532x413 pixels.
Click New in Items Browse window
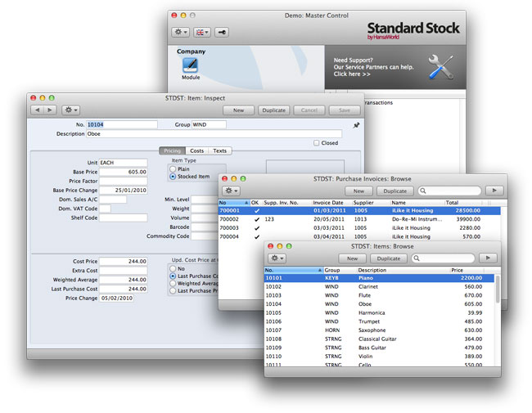(x=352, y=258)
